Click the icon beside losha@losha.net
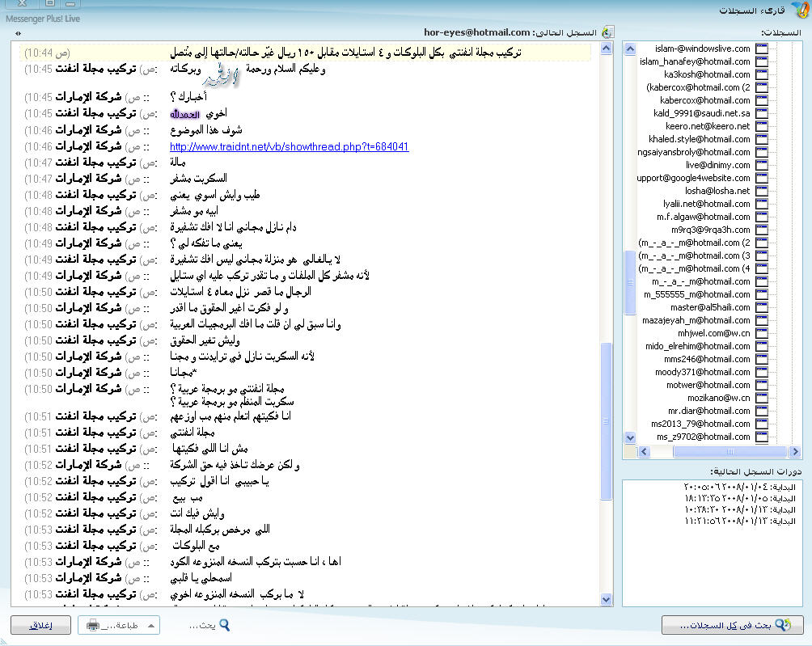 (x=762, y=191)
